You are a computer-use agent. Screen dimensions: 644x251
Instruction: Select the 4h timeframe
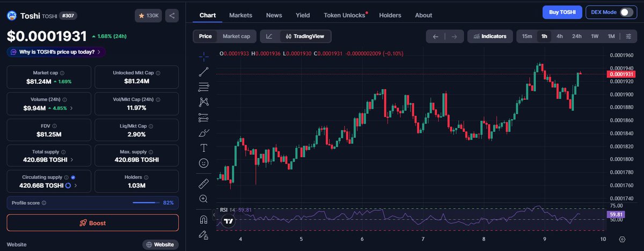pyautogui.click(x=560, y=36)
